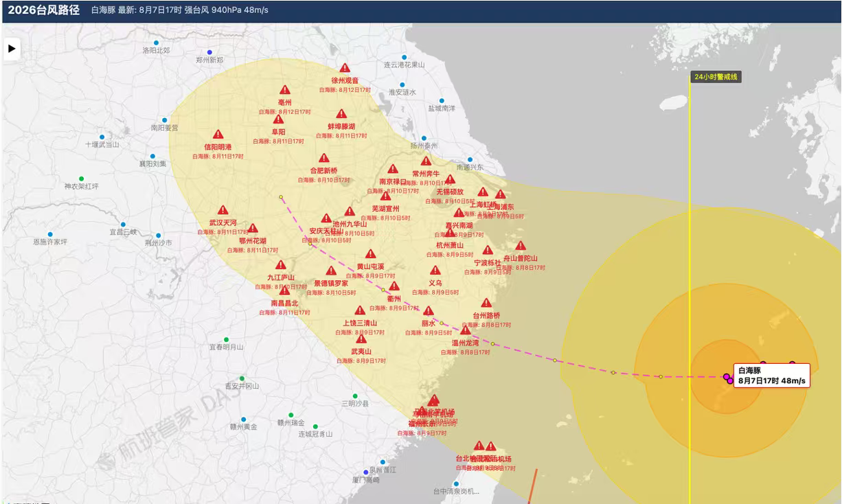Click the 2026台风路径 title
The width and height of the screenshot is (842, 504).
pyautogui.click(x=44, y=10)
